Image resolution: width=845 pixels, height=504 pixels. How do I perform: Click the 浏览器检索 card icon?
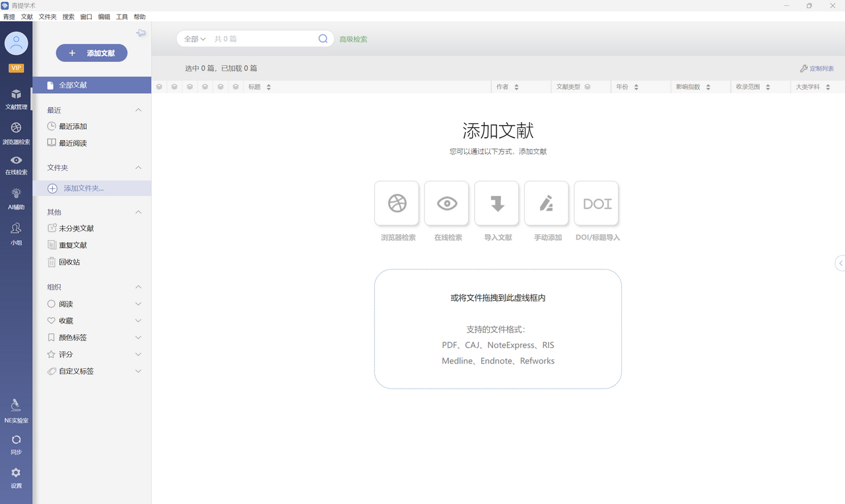(397, 203)
